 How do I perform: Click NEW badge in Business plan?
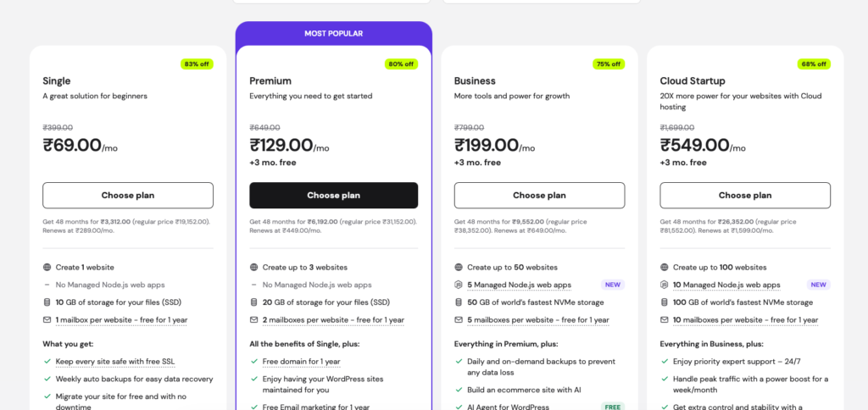(612, 285)
